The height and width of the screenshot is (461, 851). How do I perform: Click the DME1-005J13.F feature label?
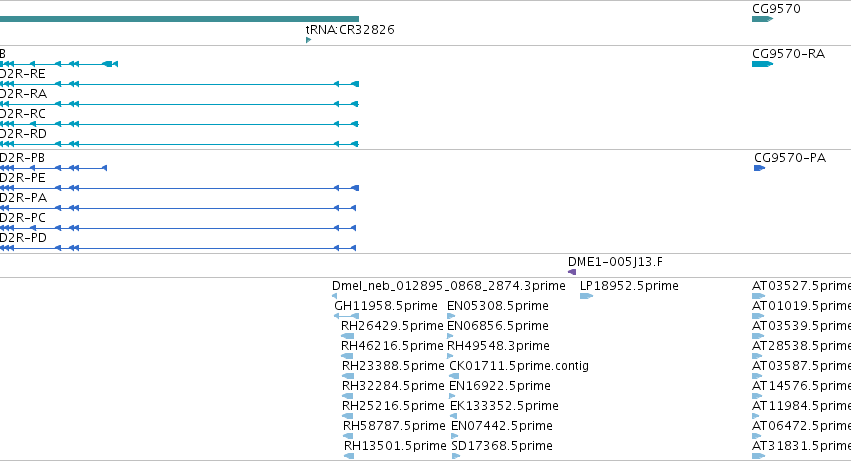pos(615,262)
